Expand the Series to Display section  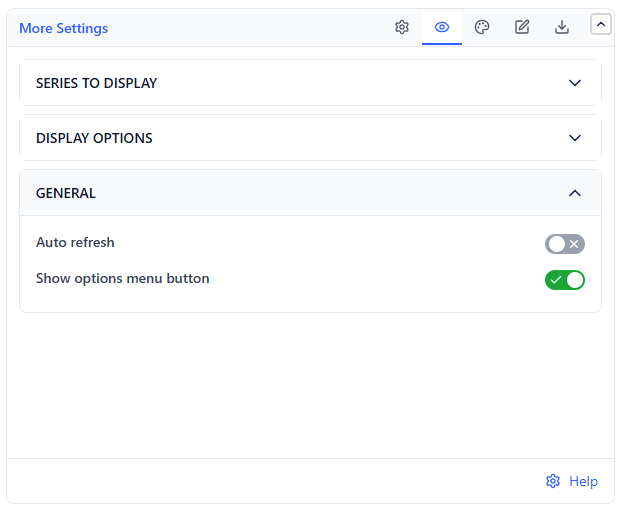pos(310,83)
